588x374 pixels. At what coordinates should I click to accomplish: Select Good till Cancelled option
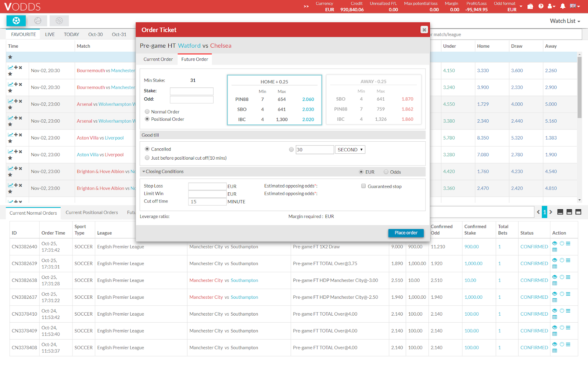click(147, 149)
